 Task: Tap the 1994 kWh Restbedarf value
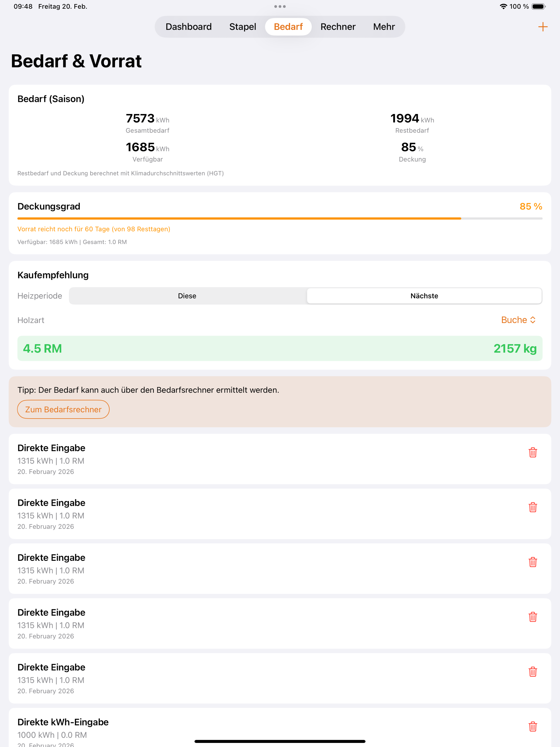(x=412, y=119)
